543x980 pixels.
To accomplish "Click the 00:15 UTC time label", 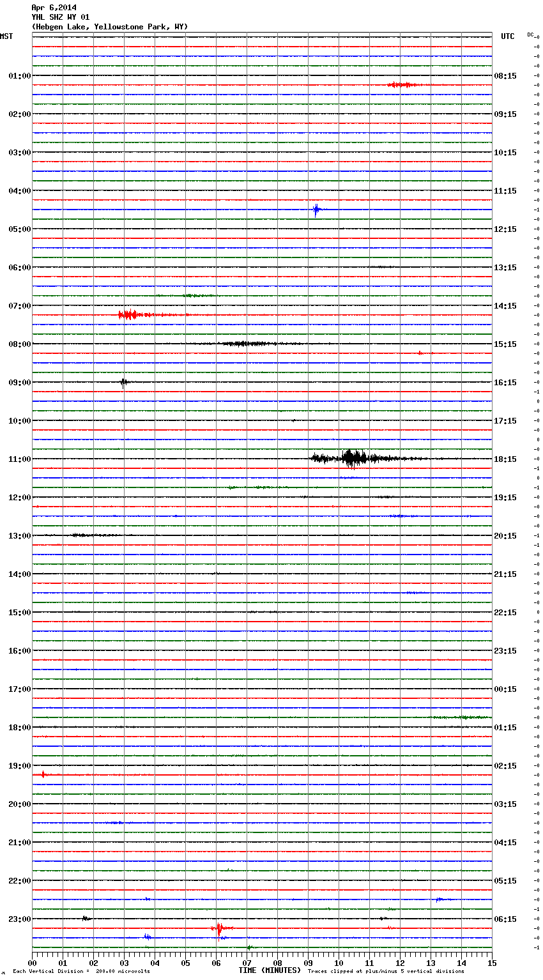I will [505, 689].
